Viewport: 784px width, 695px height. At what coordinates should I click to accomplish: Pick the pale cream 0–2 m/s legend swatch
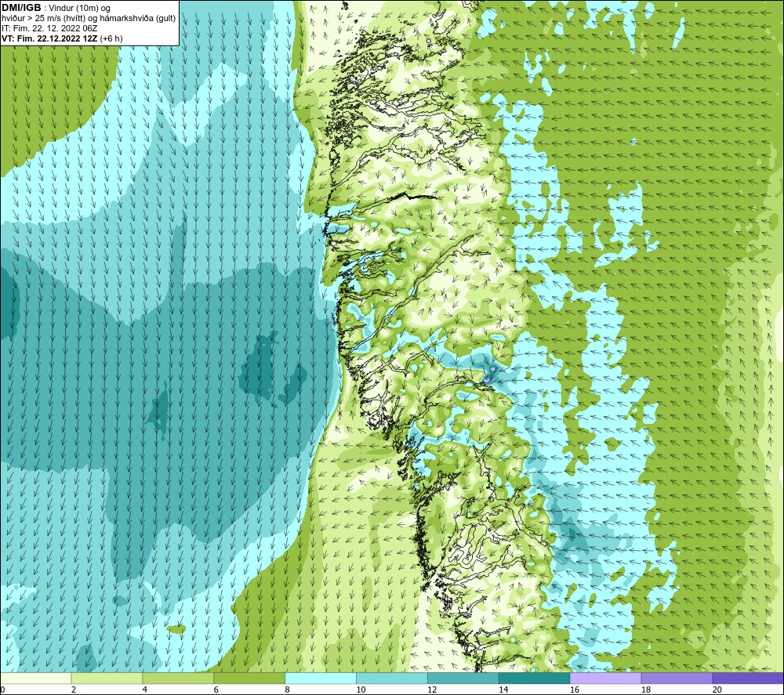(35, 678)
